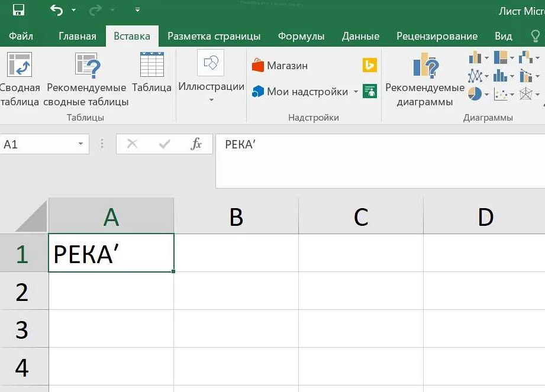Screen dimensions: 545x392
Task: Expand the Мои надстройки dropdown arrow
Action: point(356,92)
